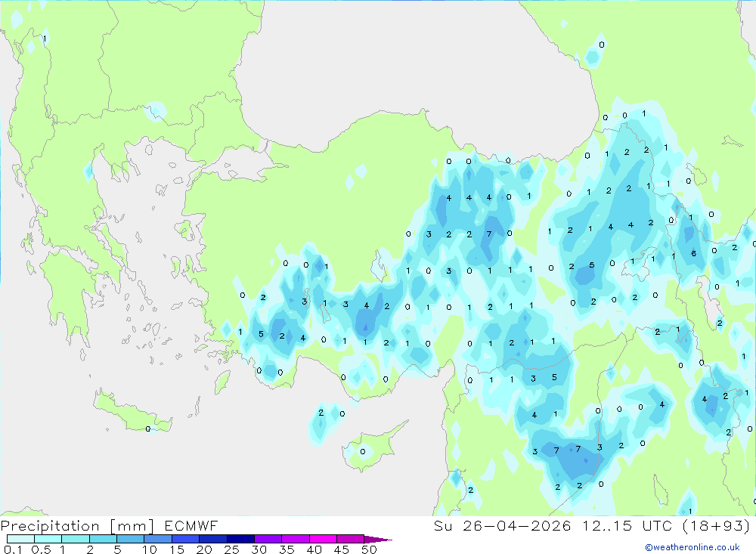Viewport: 756px width, 554px height.
Task: Click the 35–40 mm violet legend swatch
Action: click(296, 539)
